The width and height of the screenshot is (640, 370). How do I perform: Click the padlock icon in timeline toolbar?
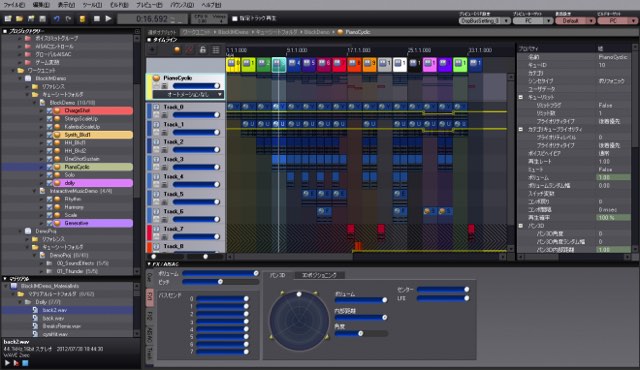coord(203,50)
